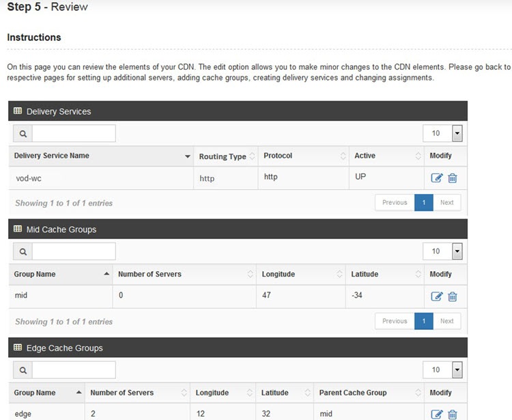This screenshot has height=420, width=512.
Task: Click Previous in Mid Cache Groups pagination
Action: [x=395, y=321]
